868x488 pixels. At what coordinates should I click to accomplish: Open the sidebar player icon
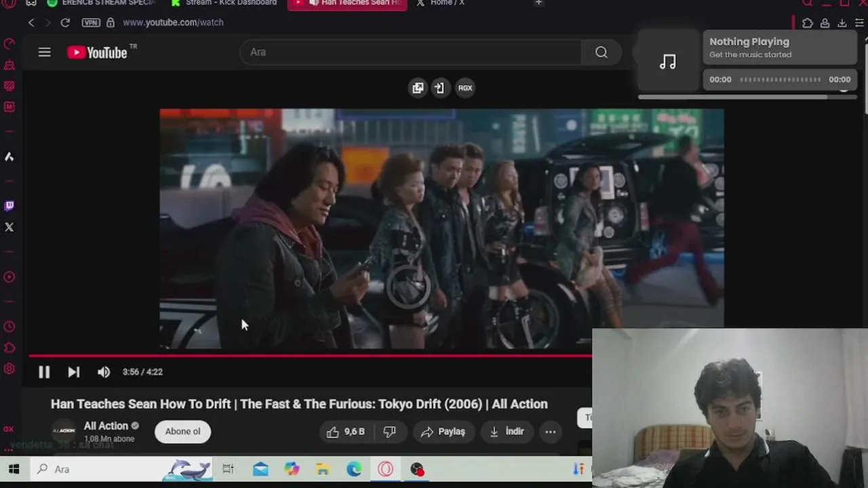[x=9, y=277]
